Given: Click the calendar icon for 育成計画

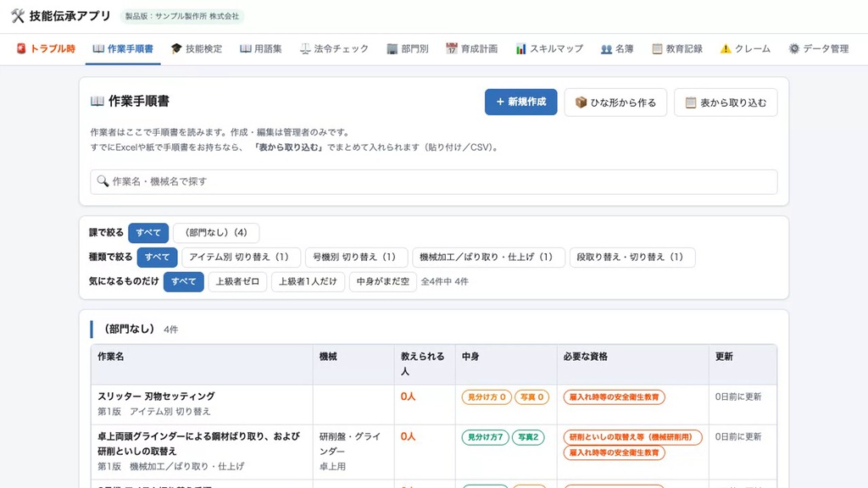Looking at the screenshot, I should [x=452, y=48].
